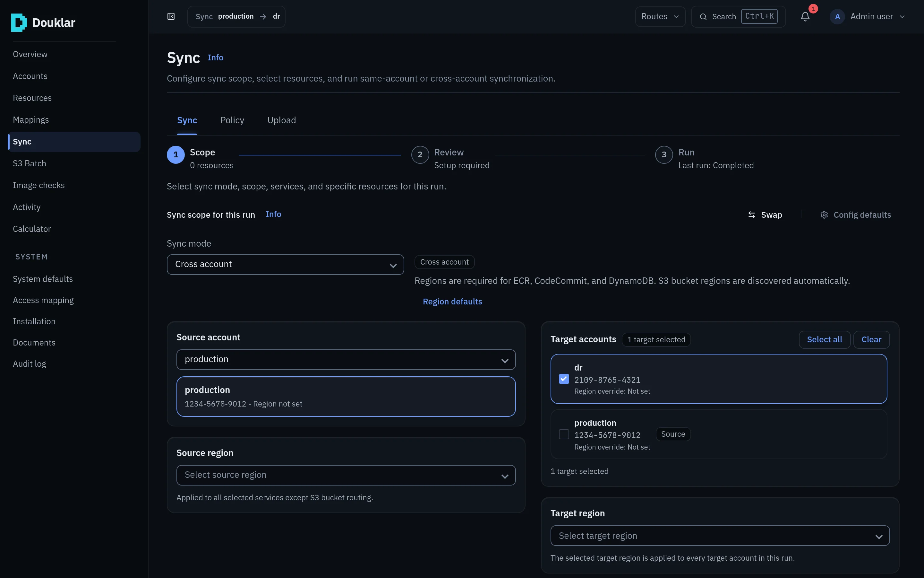Switch to the Policy tab
The image size is (924, 578).
pos(232,120)
